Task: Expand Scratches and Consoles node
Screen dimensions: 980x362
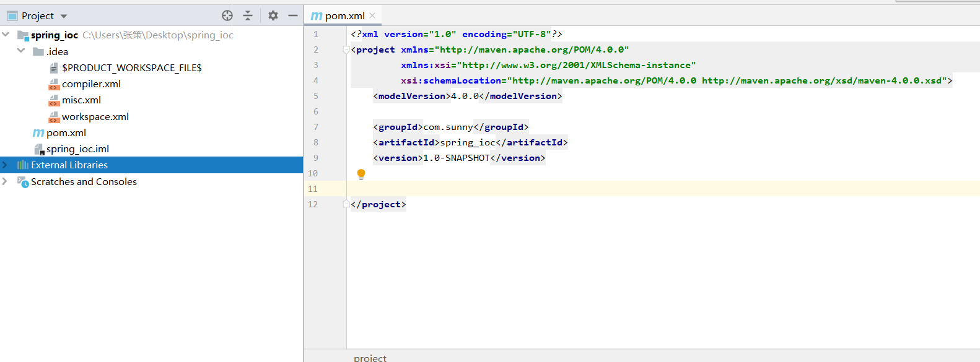Action: (6, 181)
